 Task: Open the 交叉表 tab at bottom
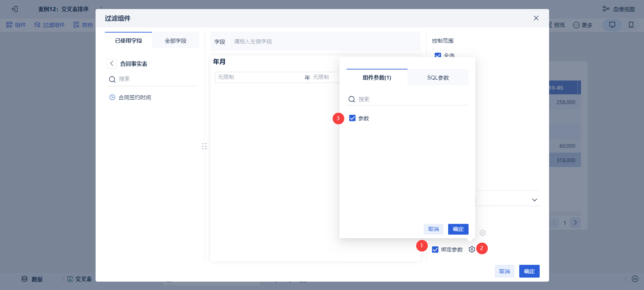coord(79,279)
